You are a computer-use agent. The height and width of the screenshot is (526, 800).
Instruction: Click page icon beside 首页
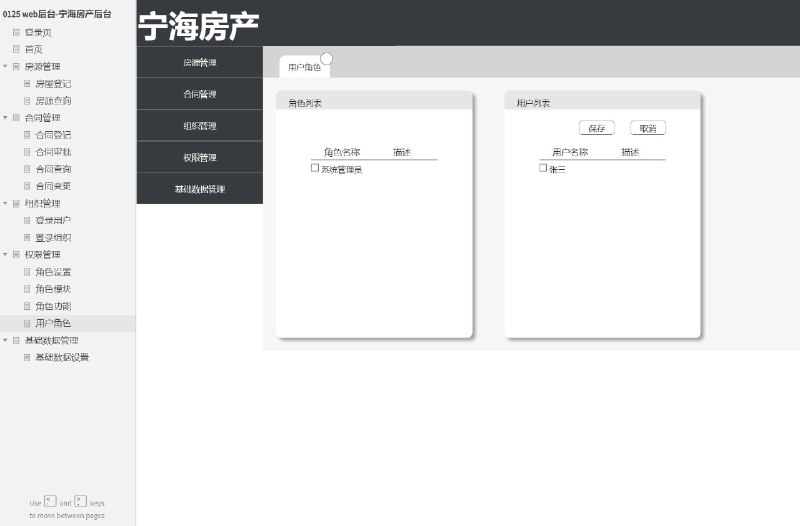click(16, 49)
